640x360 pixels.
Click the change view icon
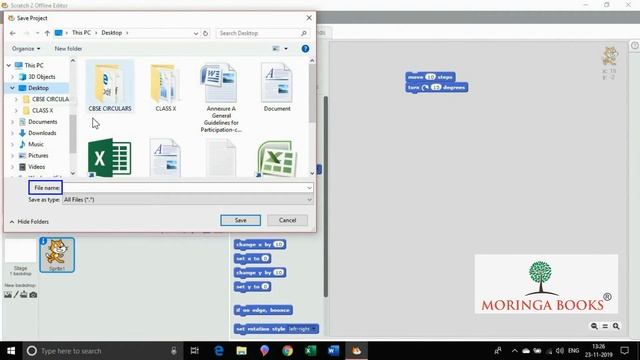point(276,49)
